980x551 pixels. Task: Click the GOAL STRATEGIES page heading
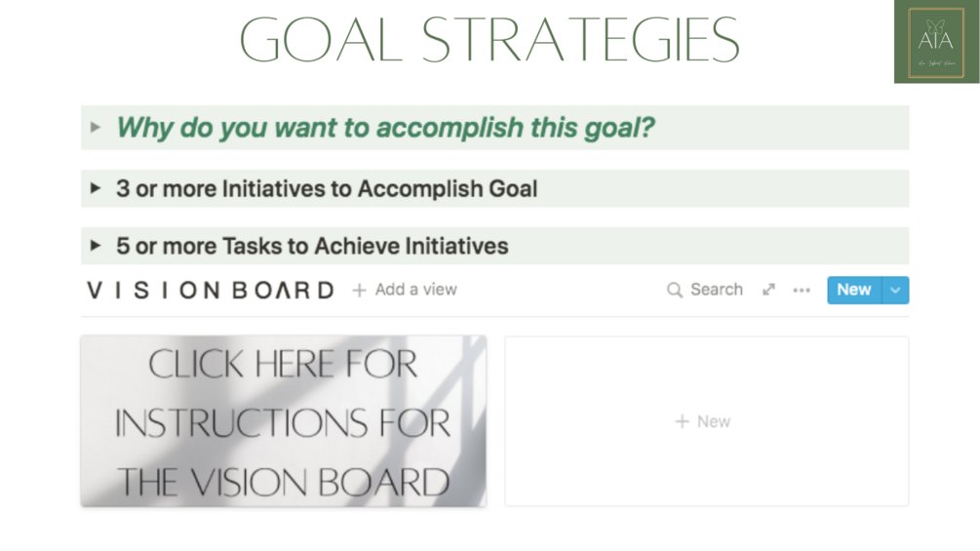pyautogui.click(x=490, y=41)
